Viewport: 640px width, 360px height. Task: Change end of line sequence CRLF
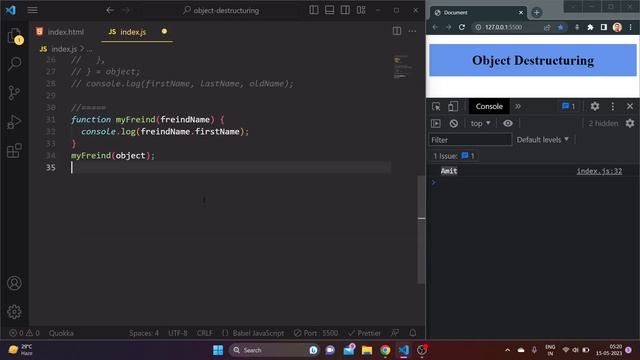pyautogui.click(x=204, y=333)
